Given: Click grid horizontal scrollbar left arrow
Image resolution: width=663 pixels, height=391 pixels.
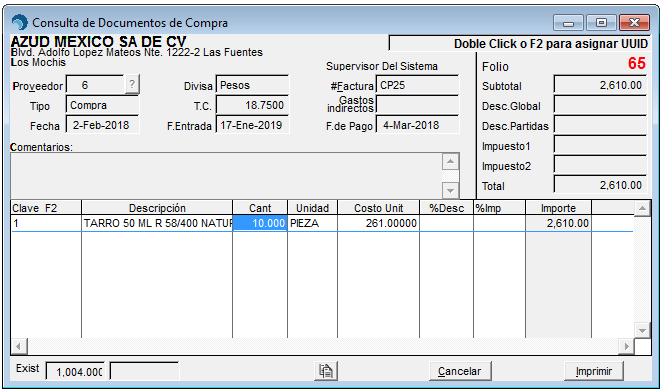Looking at the screenshot, I should point(19,346).
